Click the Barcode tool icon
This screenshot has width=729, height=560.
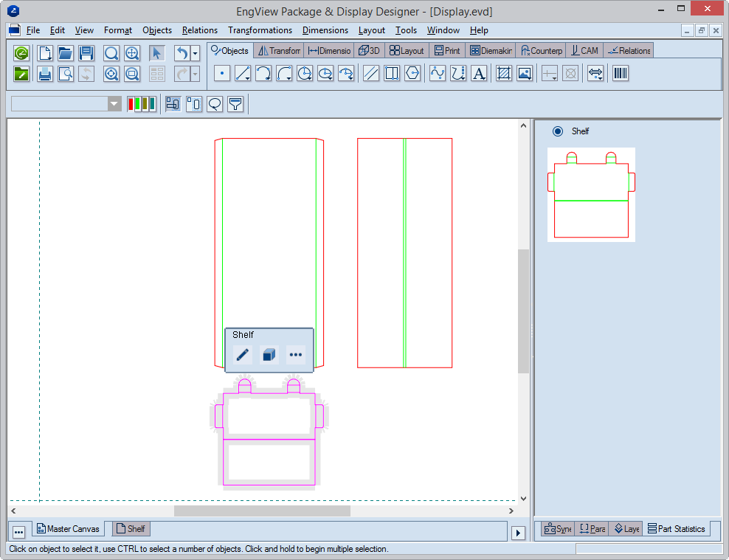point(621,74)
